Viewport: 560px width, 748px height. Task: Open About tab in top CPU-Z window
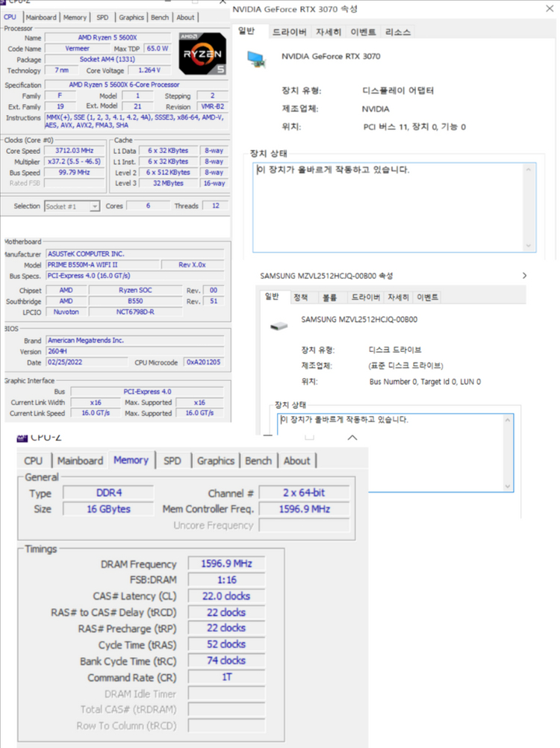coord(185,17)
